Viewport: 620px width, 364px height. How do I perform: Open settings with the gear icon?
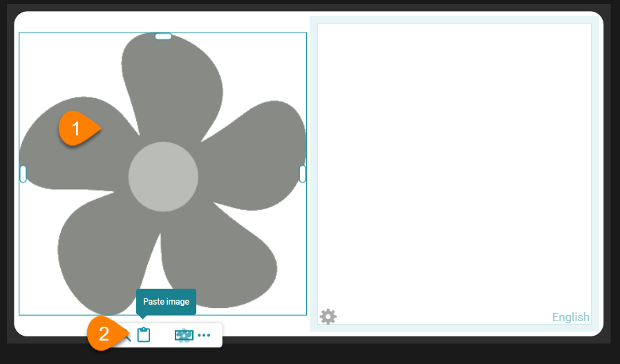point(328,316)
